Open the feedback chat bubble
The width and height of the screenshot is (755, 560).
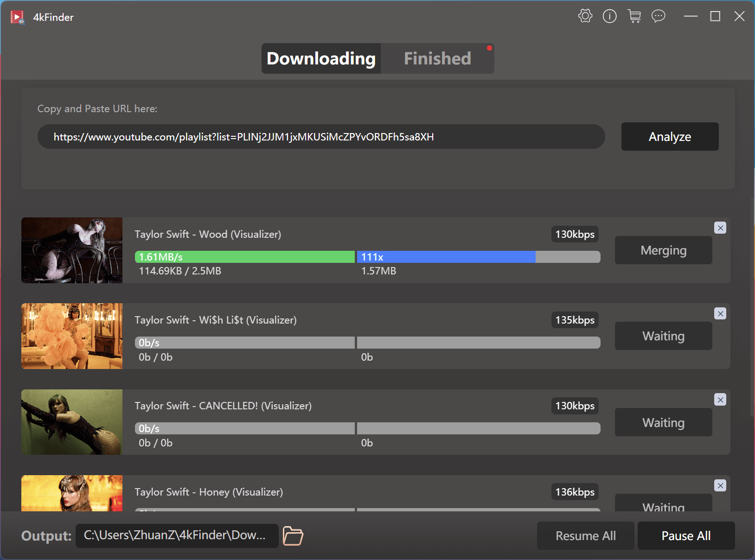pyautogui.click(x=659, y=16)
